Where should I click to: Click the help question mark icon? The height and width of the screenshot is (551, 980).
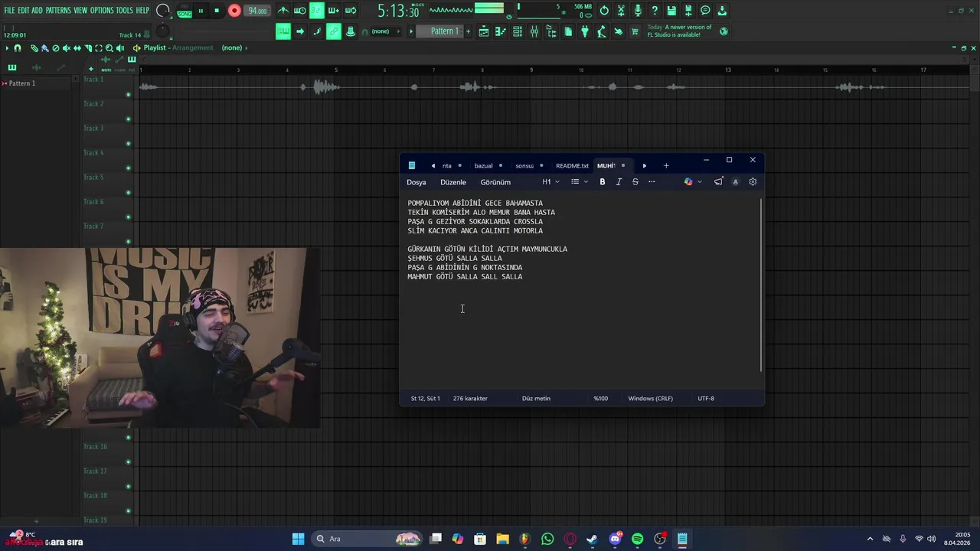[655, 11]
